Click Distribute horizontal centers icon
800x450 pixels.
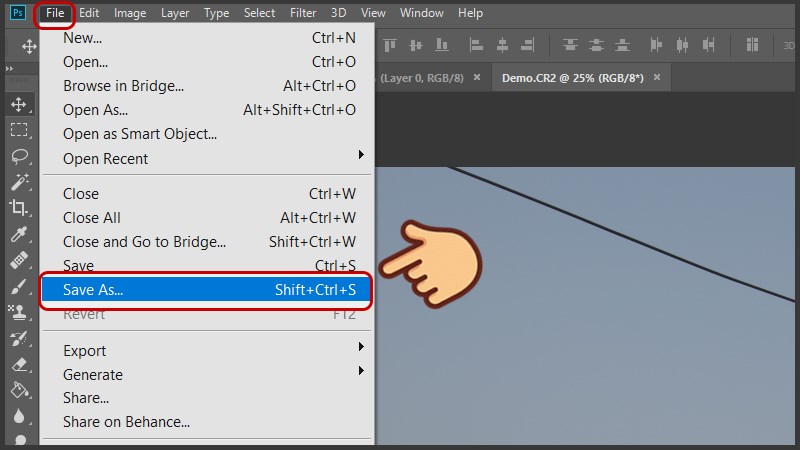(x=682, y=45)
